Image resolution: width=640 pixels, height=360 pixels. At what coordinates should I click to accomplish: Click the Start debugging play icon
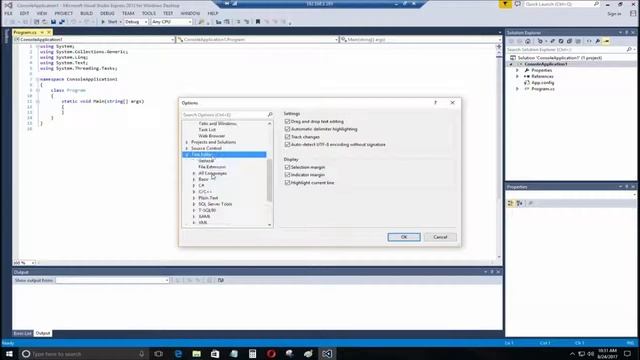[103, 22]
